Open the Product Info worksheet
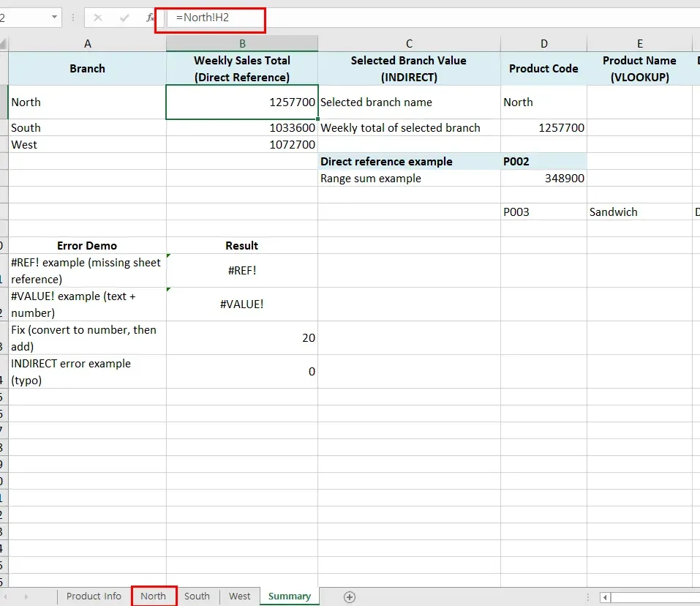This screenshot has width=700, height=606. click(x=93, y=596)
